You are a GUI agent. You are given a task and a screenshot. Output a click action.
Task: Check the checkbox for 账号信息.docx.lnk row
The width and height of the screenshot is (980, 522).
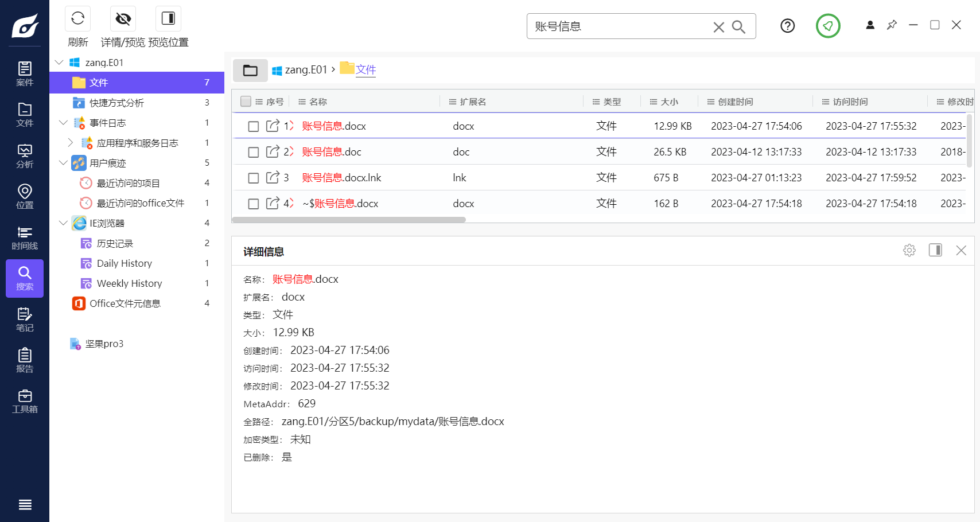tap(253, 178)
